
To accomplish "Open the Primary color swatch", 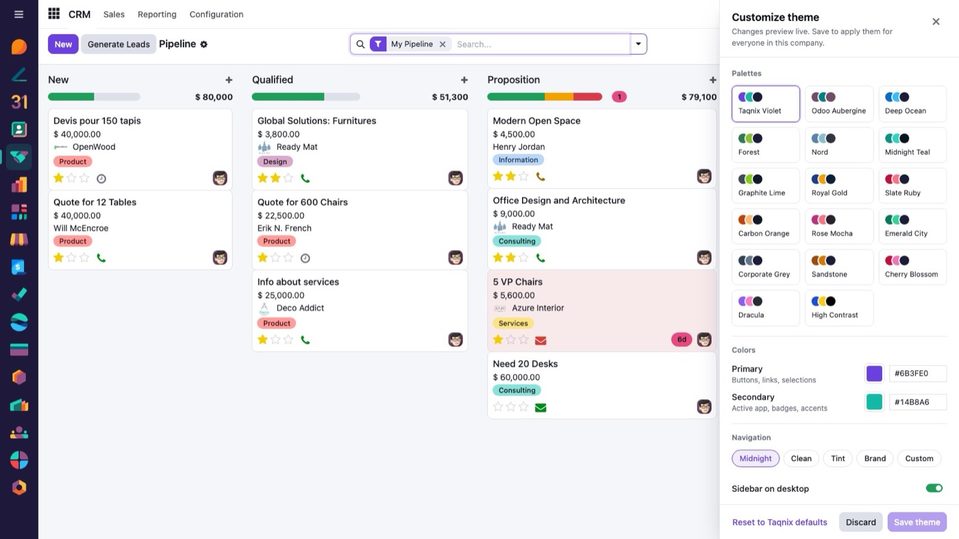I will (x=874, y=373).
